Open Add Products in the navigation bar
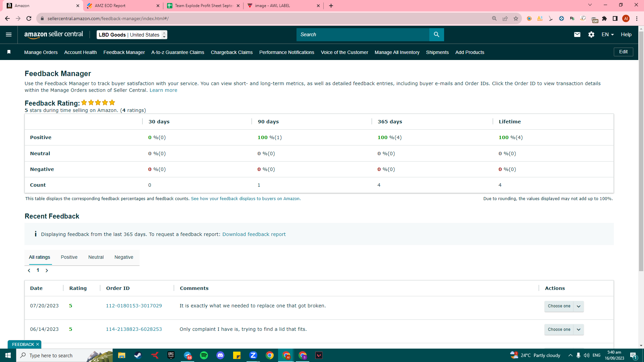The height and width of the screenshot is (362, 644). coord(470,52)
